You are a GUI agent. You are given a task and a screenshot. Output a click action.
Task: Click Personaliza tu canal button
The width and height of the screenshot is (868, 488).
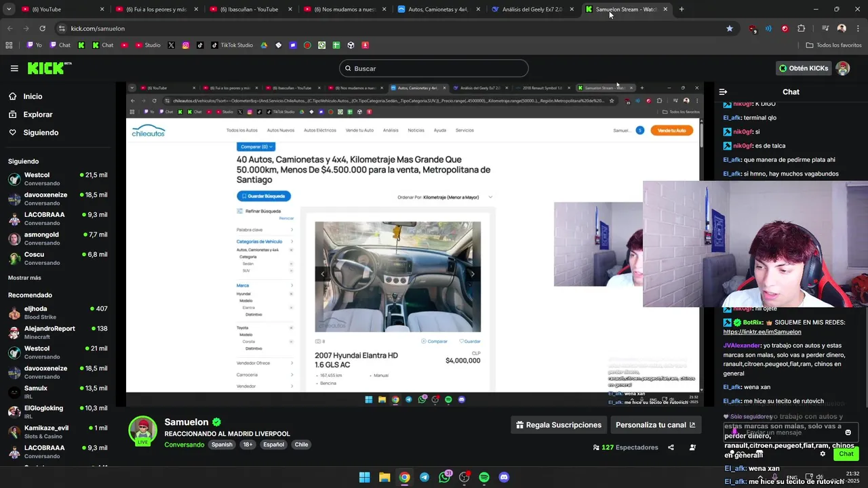click(x=655, y=425)
